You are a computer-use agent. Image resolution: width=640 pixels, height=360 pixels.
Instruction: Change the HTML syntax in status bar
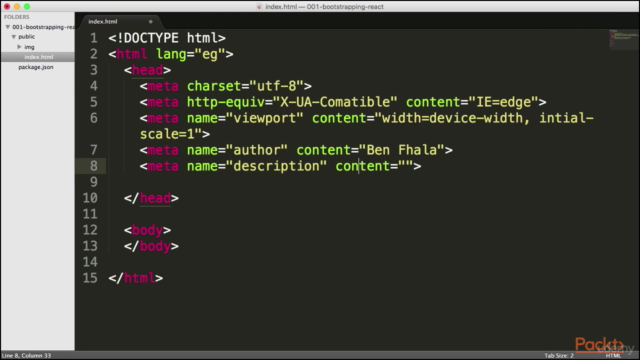point(613,356)
